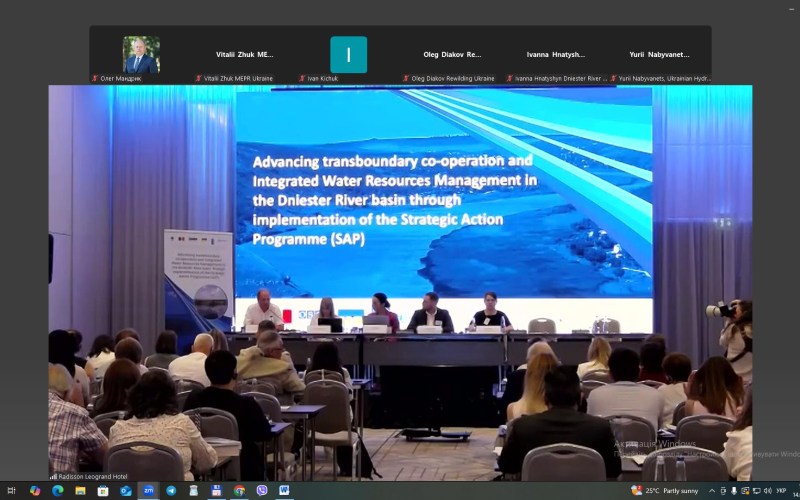Screen dimensions: 800x500
Task: Switch the УКР keyboard language indicator
Action: click(781, 491)
